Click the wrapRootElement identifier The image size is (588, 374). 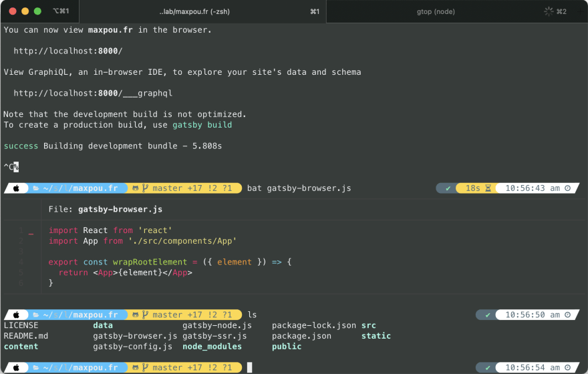(150, 262)
